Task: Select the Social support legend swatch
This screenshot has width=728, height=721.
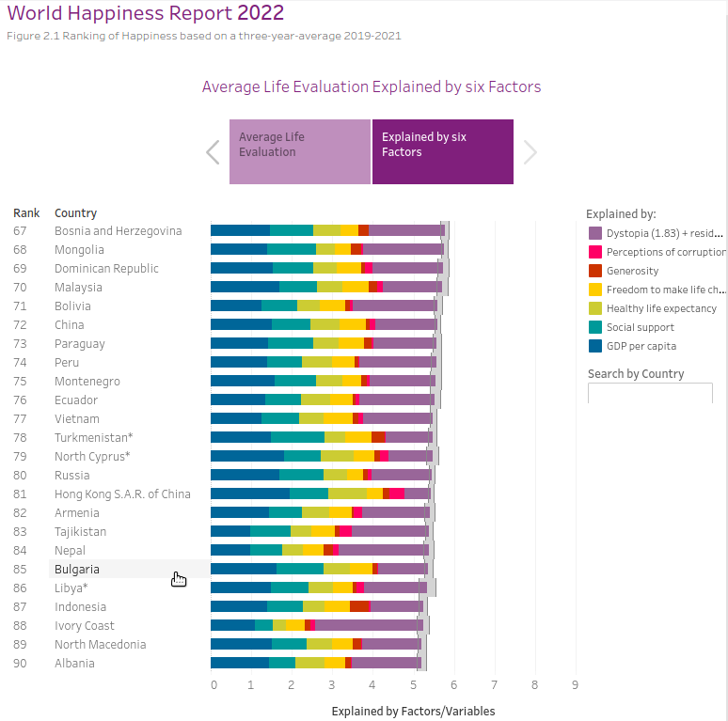Action: (595, 327)
